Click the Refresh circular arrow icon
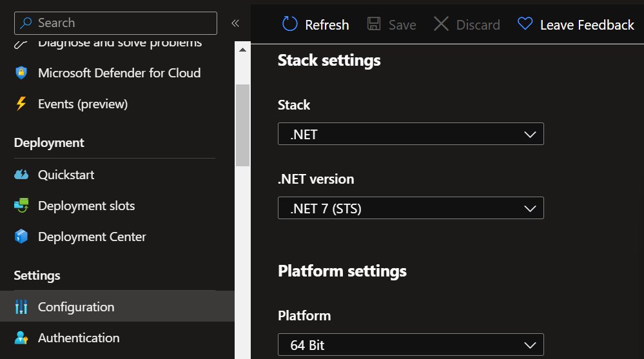 (289, 24)
